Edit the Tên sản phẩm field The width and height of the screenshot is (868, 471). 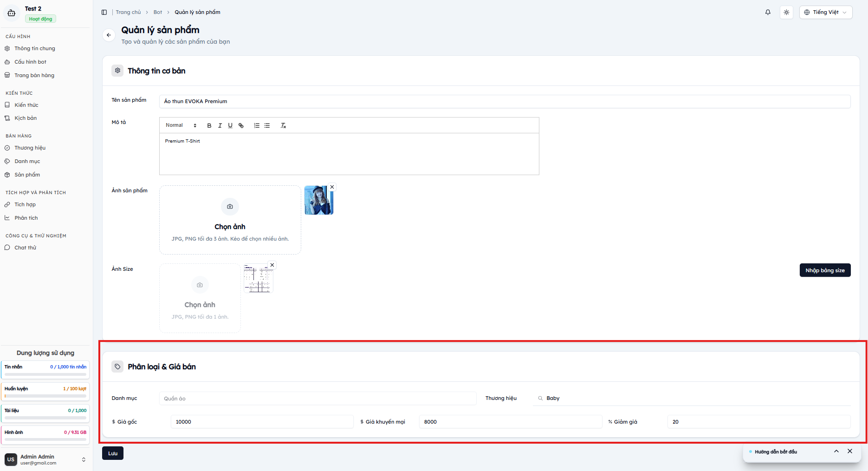(x=505, y=101)
